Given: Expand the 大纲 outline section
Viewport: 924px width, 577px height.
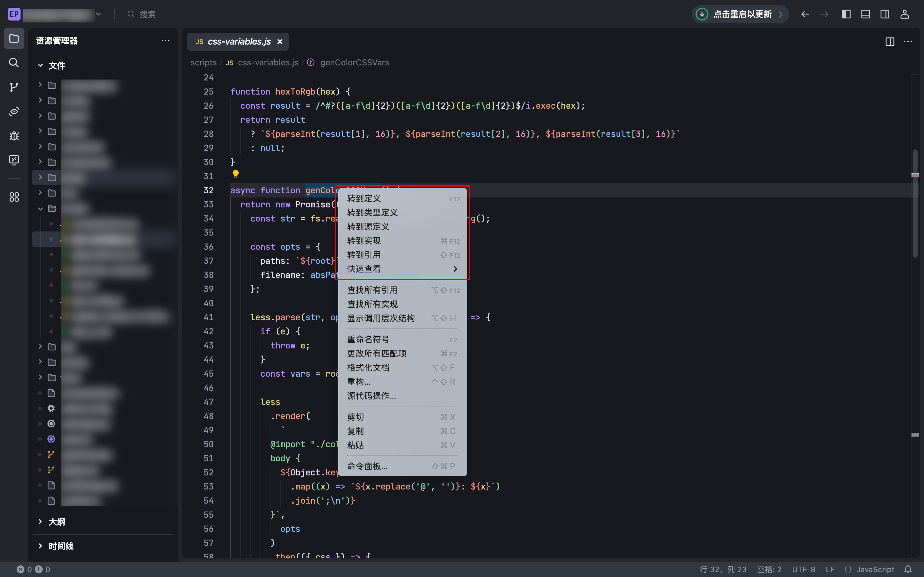Looking at the screenshot, I should tap(56, 522).
